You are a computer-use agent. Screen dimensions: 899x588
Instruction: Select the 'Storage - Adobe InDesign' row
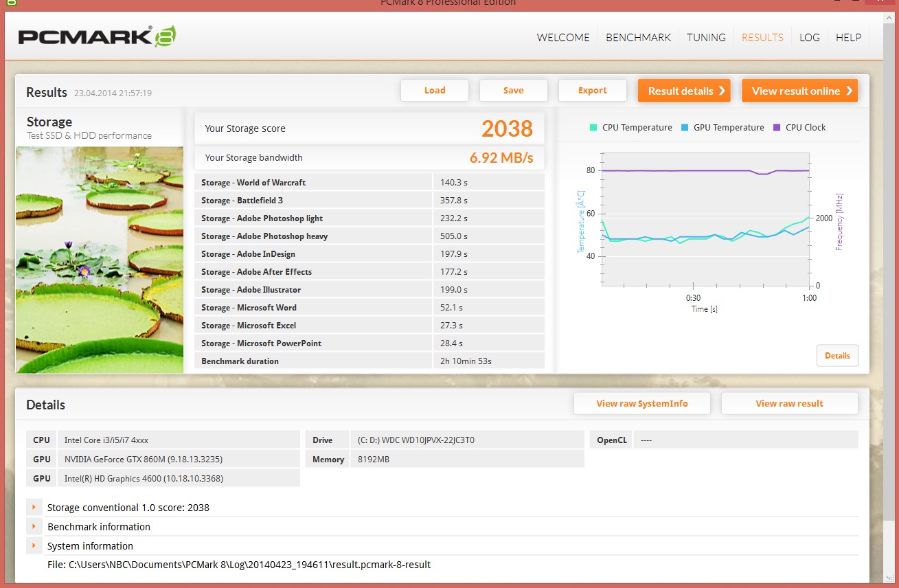(369, 254)
